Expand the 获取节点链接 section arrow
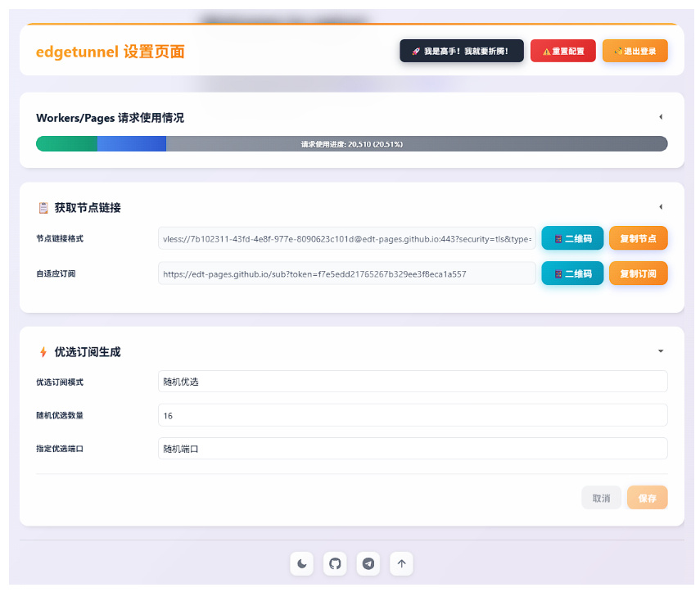The image size is (700, 592). 661,206
